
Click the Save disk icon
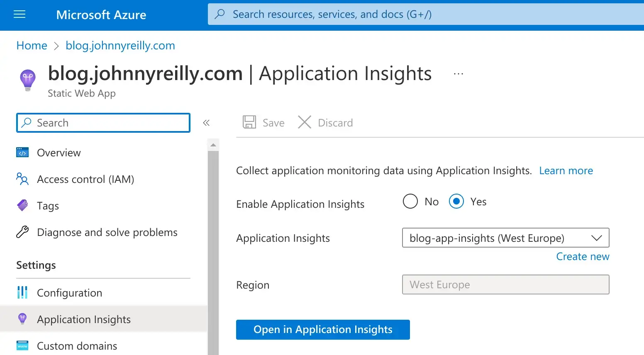(249, 122)
